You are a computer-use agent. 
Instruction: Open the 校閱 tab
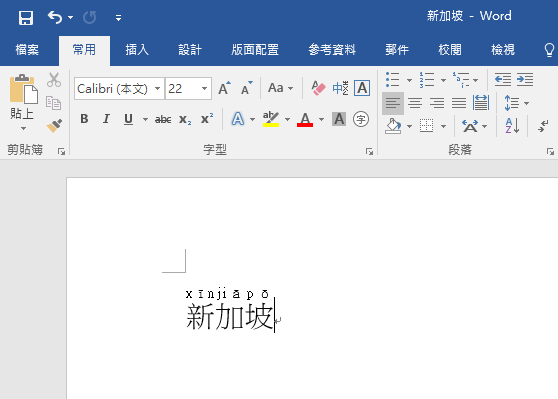coord(450,50)
